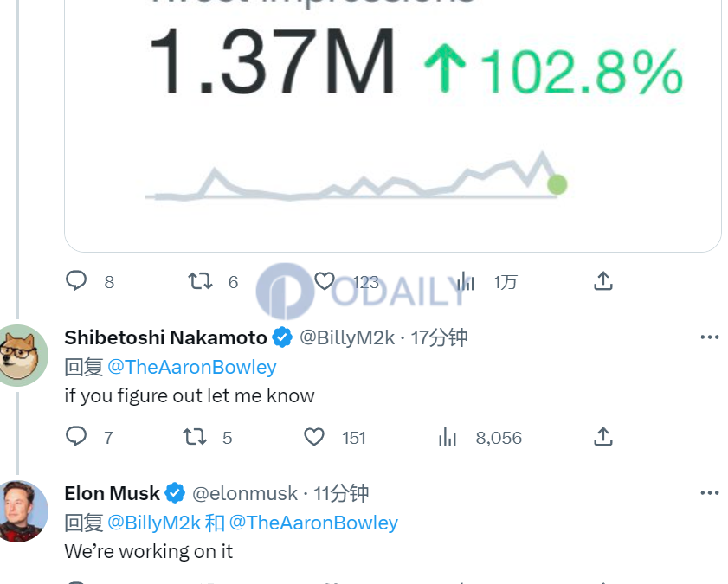Image resolution: width=728 pixels, height=584 pixels.
Task: Click reply icon on tweet with 8 replies
Action: [x=76, y=280]
